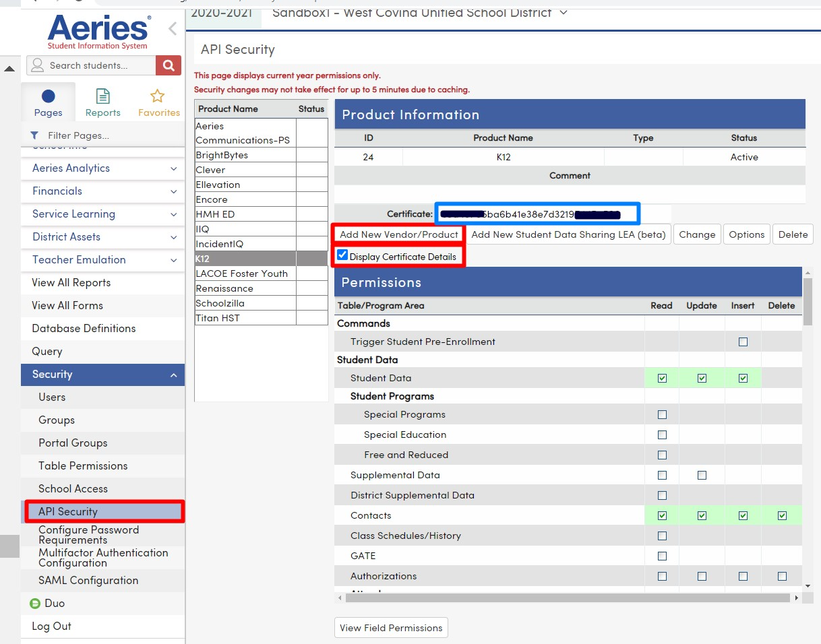The height and width of the screenshot is (644, 821).
Task: Uncheck Contacts Delete permission
Action: point(782,515)
